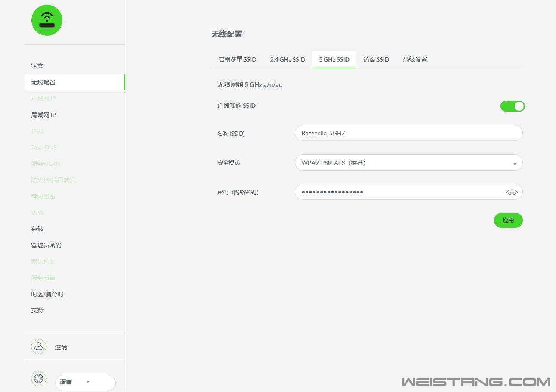Screen dimensions: 556x392
Task: Select the 访客 SSID tab
Action: coord(376,59)
